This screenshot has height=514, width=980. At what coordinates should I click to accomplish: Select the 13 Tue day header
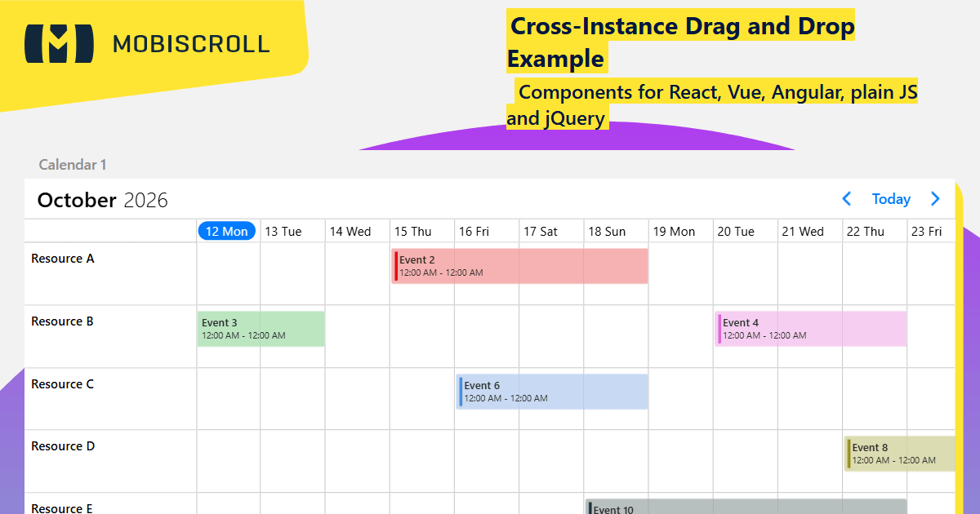283,232
